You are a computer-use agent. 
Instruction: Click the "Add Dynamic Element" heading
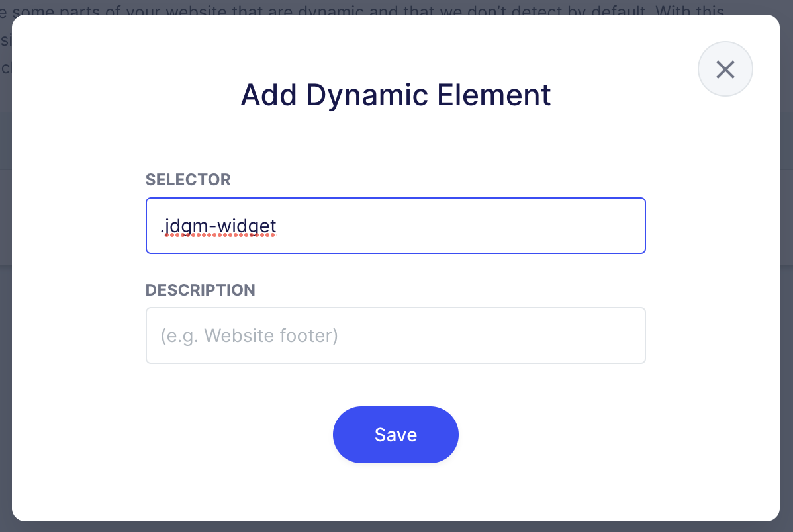395,95
